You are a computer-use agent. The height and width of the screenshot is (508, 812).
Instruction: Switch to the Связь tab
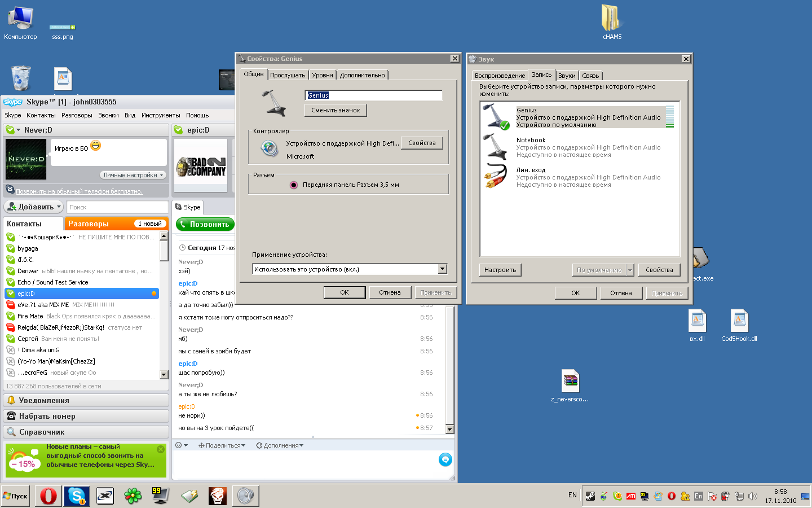590,76
